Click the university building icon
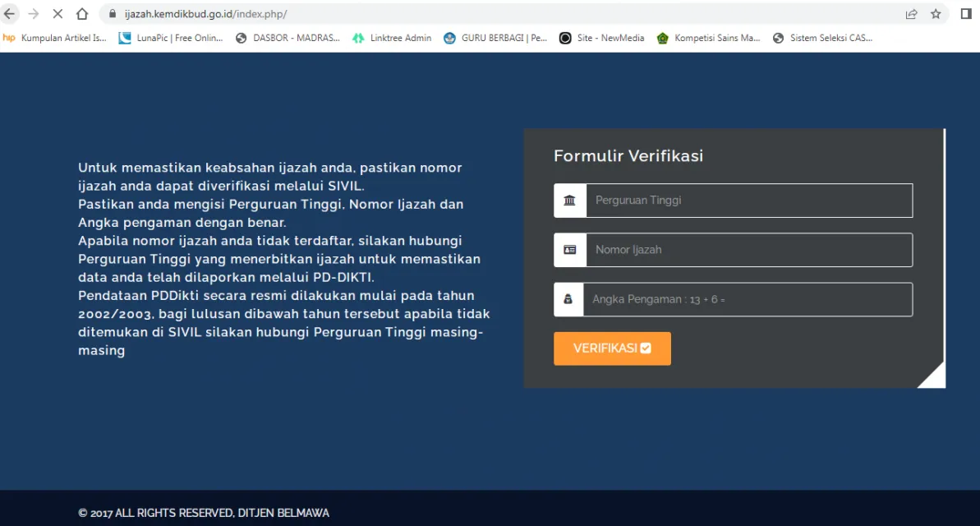 569,201
